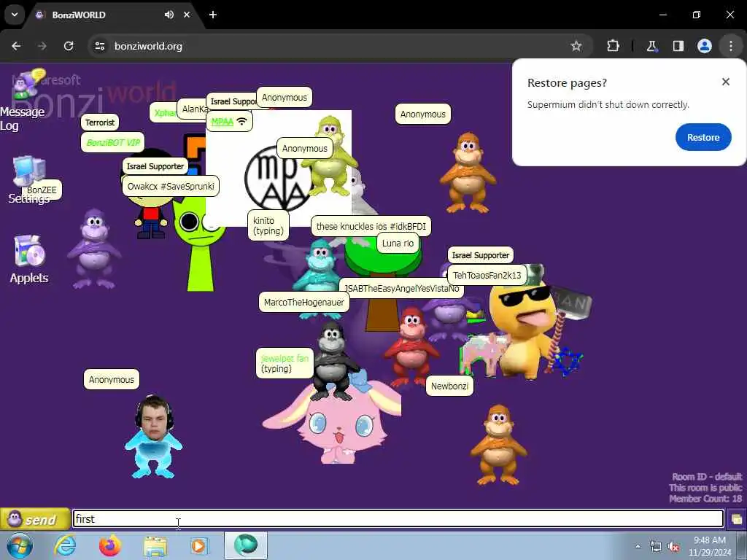Click the 'Luna rio' name tag
Screen dimensions: 747x560
coord(398,244)
